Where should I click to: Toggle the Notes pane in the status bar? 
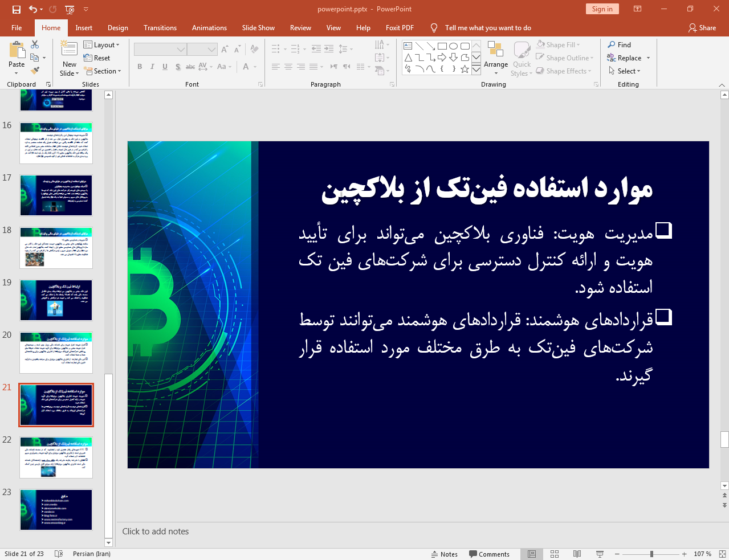(444, 554)
